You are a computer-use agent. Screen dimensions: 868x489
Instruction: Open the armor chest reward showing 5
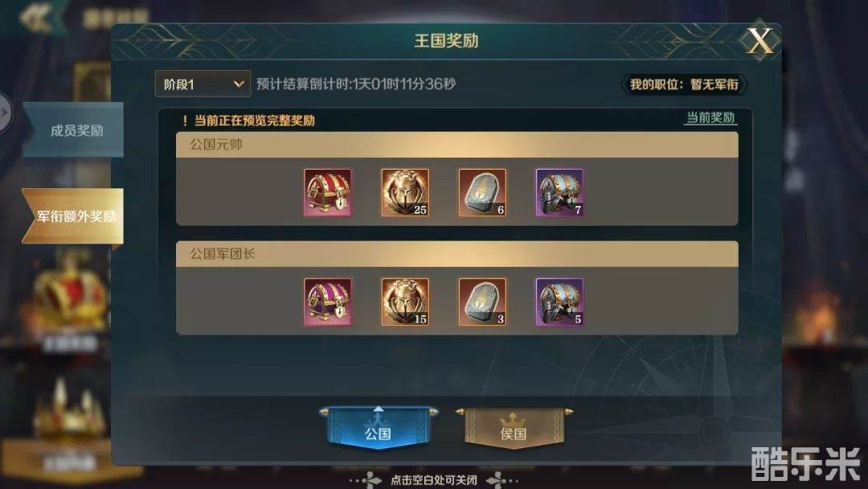pyautogui.click(x=559, y=302)
